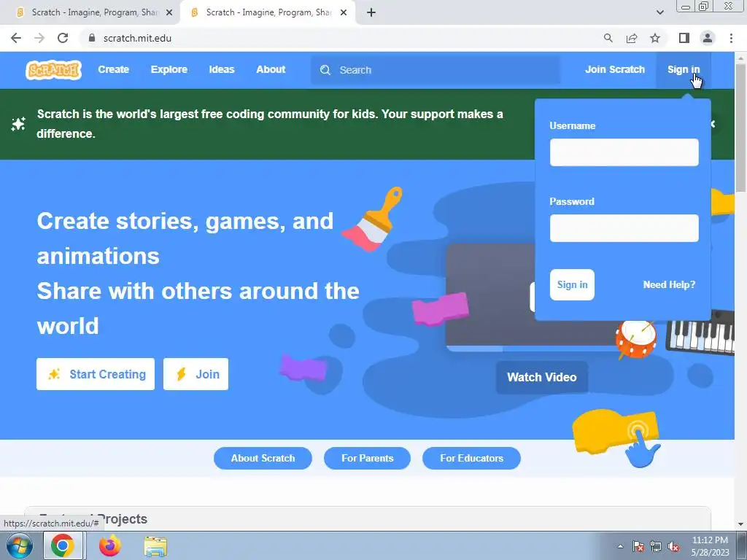Click the scrollbar up arrow

point(741,57)
